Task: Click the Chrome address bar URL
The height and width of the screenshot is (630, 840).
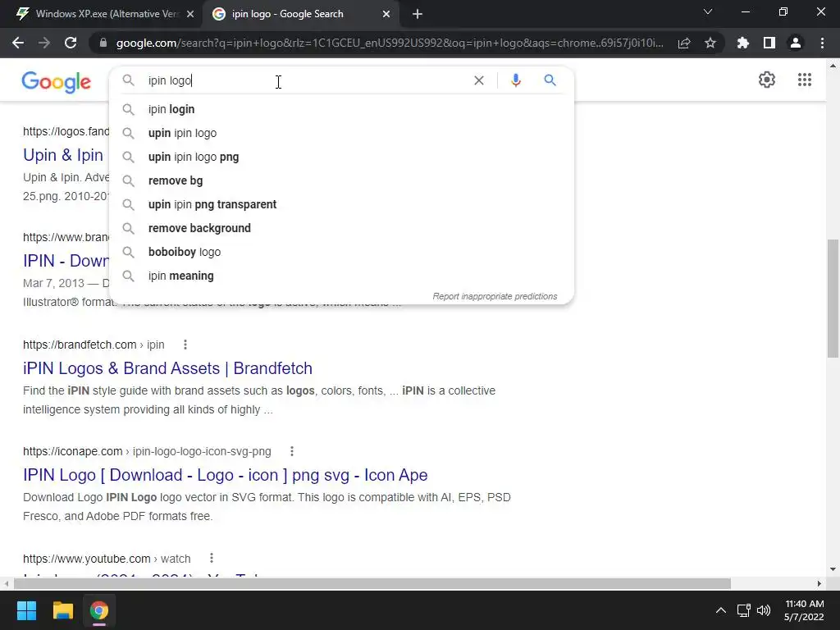Action: 390,43
